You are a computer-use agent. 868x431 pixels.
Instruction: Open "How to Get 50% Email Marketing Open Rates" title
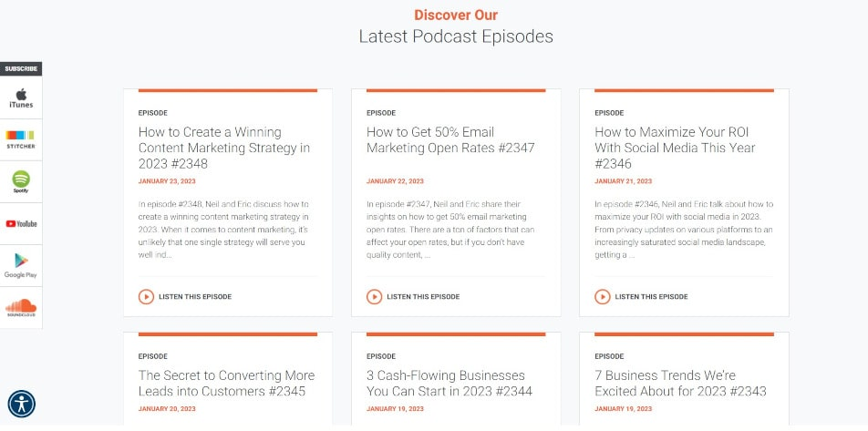(450, 140)
